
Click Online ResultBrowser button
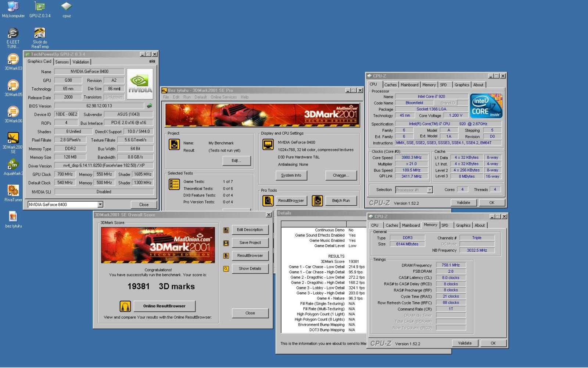(x=164, y=306)
